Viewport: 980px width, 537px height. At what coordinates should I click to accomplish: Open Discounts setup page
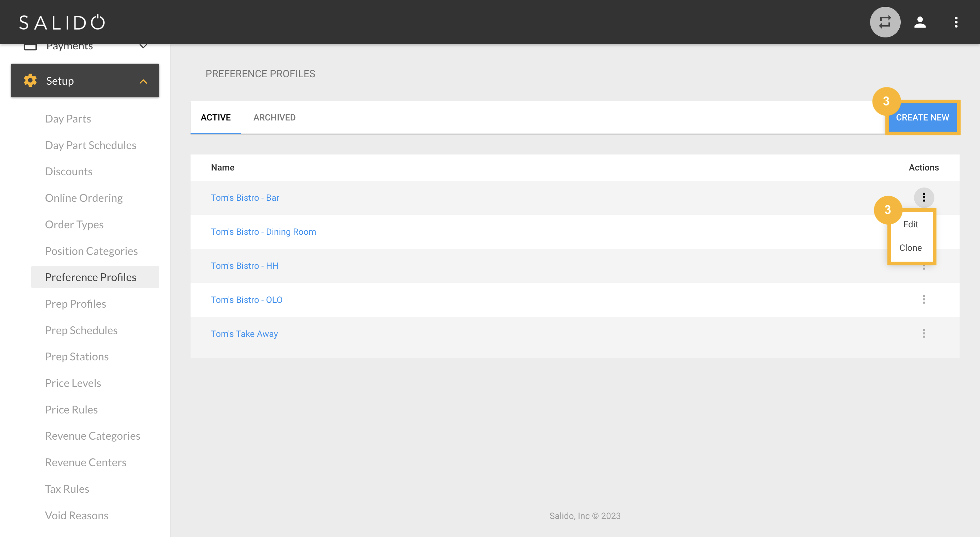pos(68,171)
